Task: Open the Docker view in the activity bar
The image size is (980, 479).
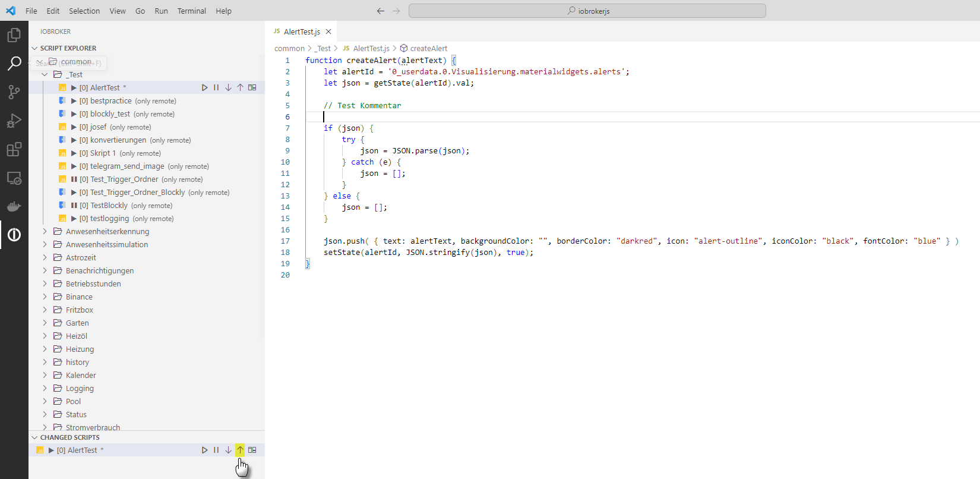Action: (x=14, y=207)
